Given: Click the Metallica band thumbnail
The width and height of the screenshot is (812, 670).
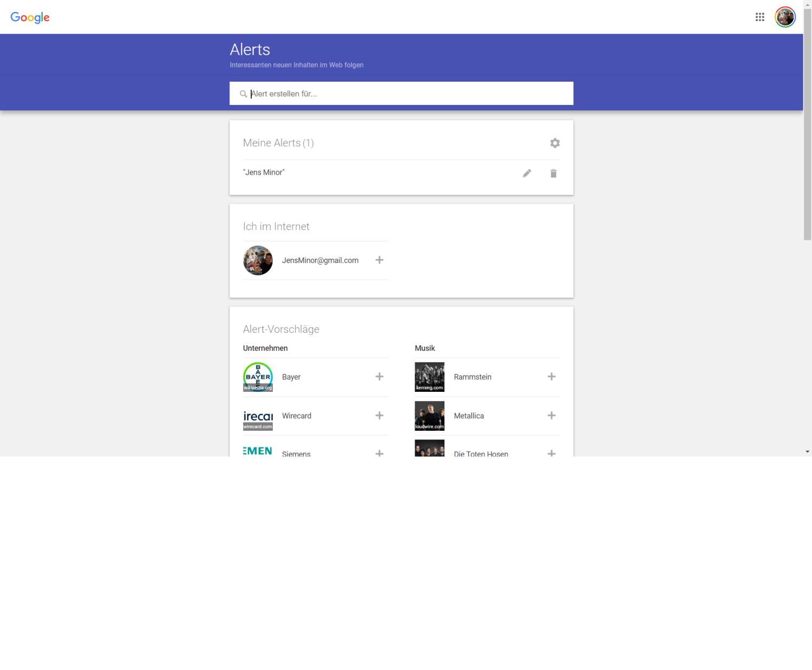Looking at the screenshot, I should [x=429, y=416].
